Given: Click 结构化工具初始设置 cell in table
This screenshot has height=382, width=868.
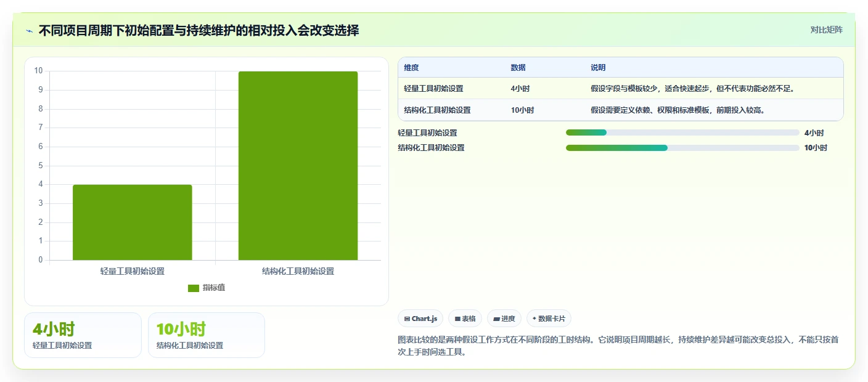Looking at the screenshot, I should tap(437, 110).
